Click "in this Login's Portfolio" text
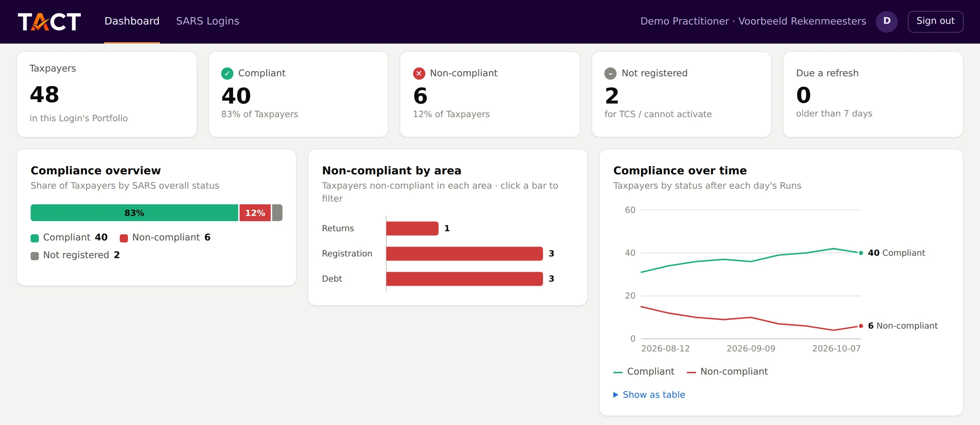980x425 pixels. [78, 118]
